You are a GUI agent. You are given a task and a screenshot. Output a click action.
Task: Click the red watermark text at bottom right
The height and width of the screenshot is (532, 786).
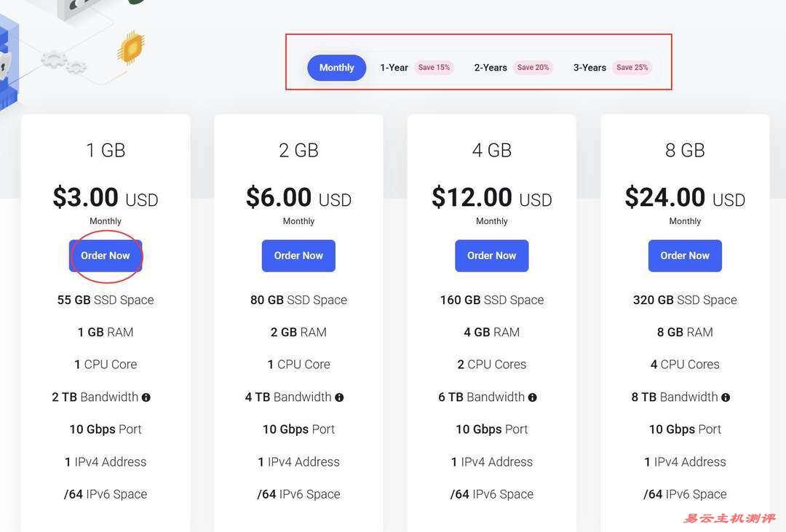(x=729, y=518)
